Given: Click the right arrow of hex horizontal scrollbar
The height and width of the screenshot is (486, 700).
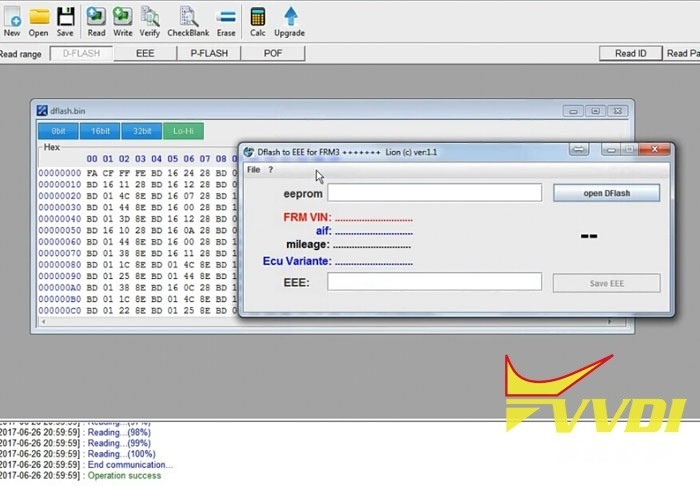Looking at the screenshot, I should coord(609,322).
